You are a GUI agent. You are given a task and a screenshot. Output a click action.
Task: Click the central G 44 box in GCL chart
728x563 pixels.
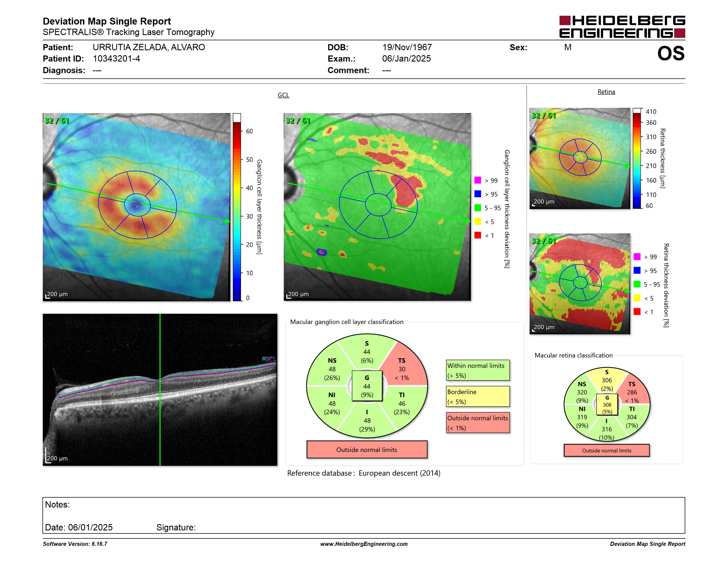[x=367, y=386]
